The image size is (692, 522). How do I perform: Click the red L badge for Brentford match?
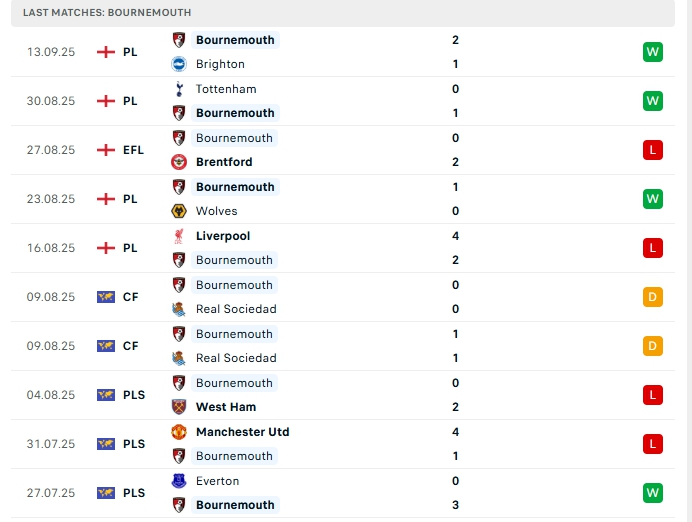(x=653, y=150)
